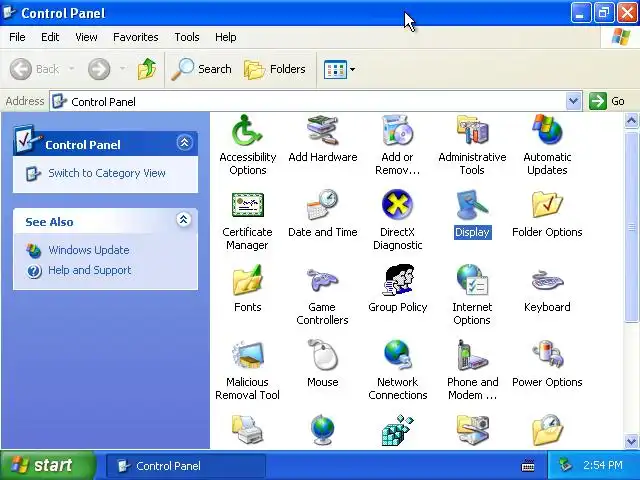Viewport: 640px width, 480px height.
Task: Click the scrollbar down arrow
Action: point(631,441)
